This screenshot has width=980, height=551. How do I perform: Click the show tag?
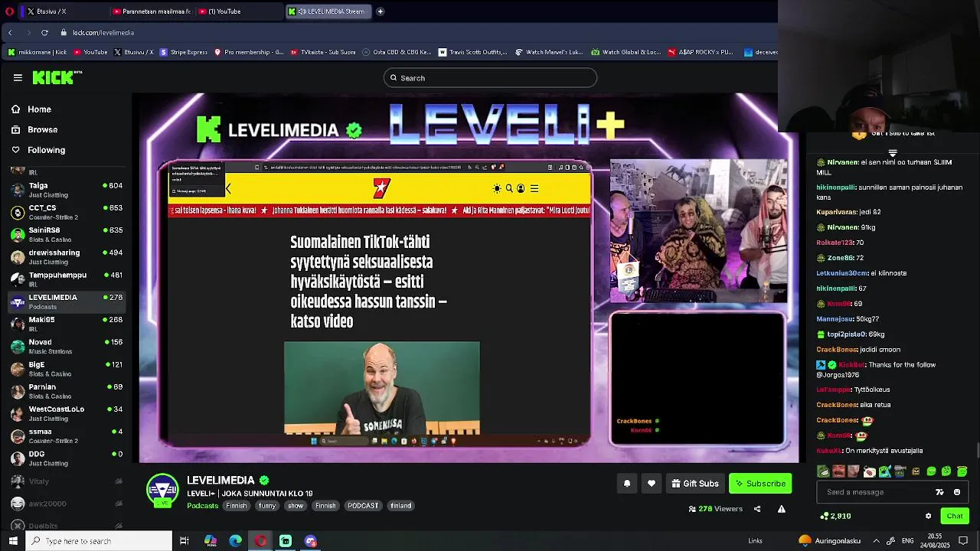coord(296,505)
